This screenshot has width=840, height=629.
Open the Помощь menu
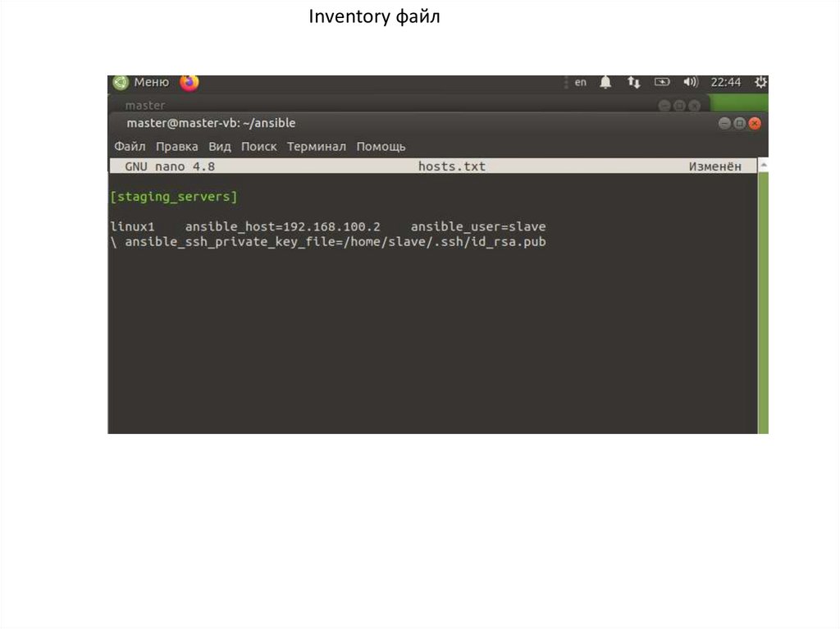(x=381, y=146)
